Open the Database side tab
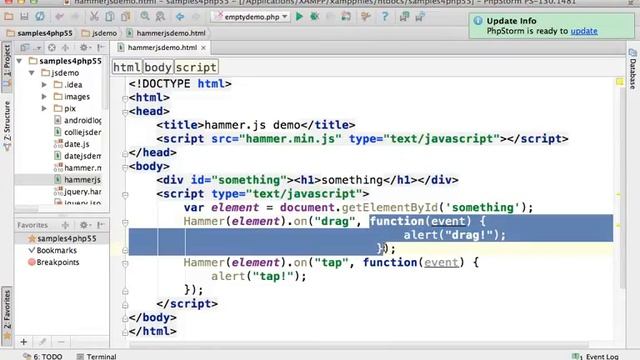The image size is (640, 360). (x=633, y=70)
